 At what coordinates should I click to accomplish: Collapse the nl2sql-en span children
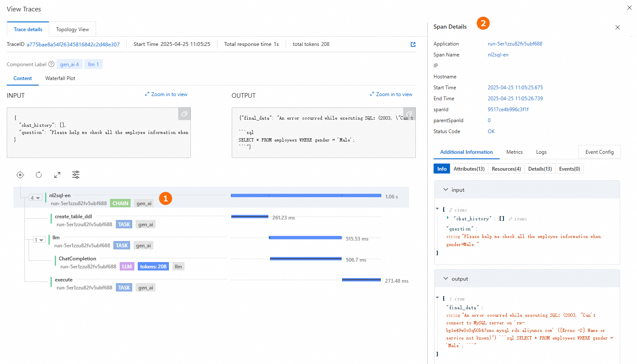(x=35, y=198)
